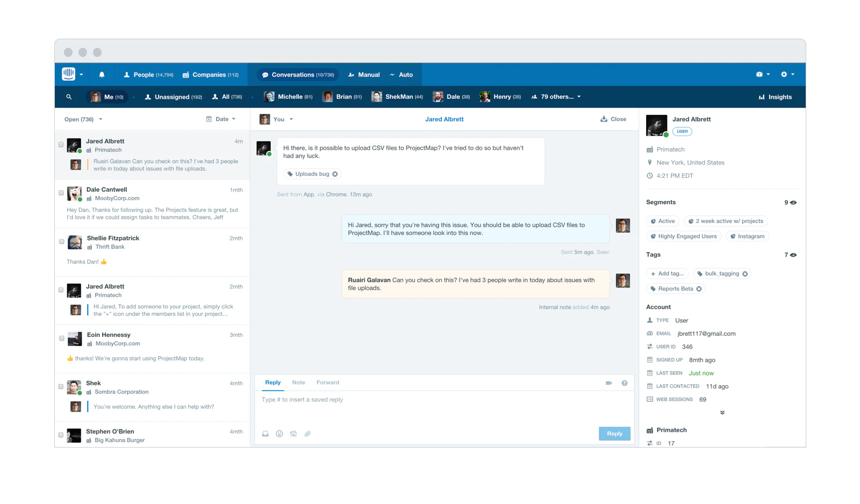Select checkbox for first Jared Albrett conversation
The width and height of the screenshot is (860, 504).
(61, 145)
